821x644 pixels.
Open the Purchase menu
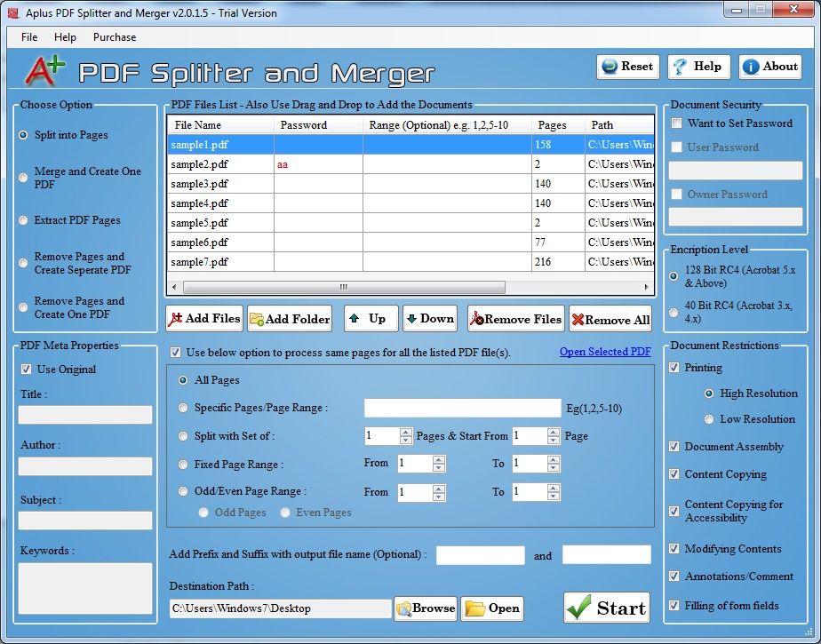click(115, 37)
